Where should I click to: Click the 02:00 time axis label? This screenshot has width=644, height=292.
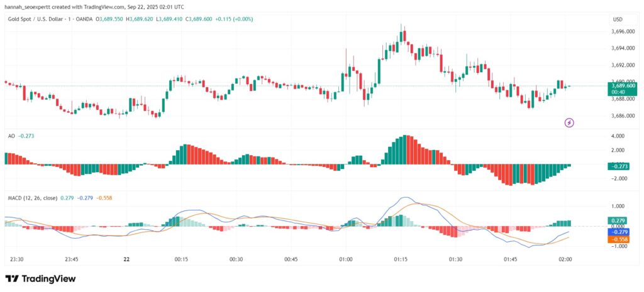click(565, 259)
